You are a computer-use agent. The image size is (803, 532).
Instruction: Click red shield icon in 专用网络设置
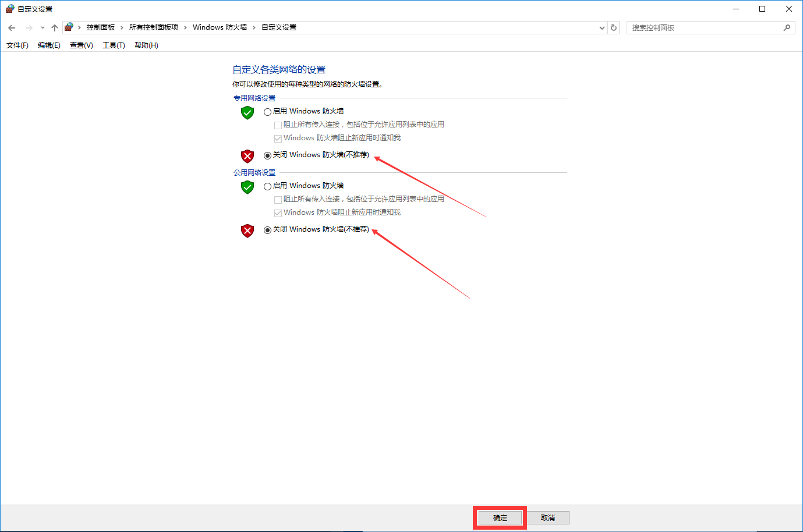tap(247, 156)
